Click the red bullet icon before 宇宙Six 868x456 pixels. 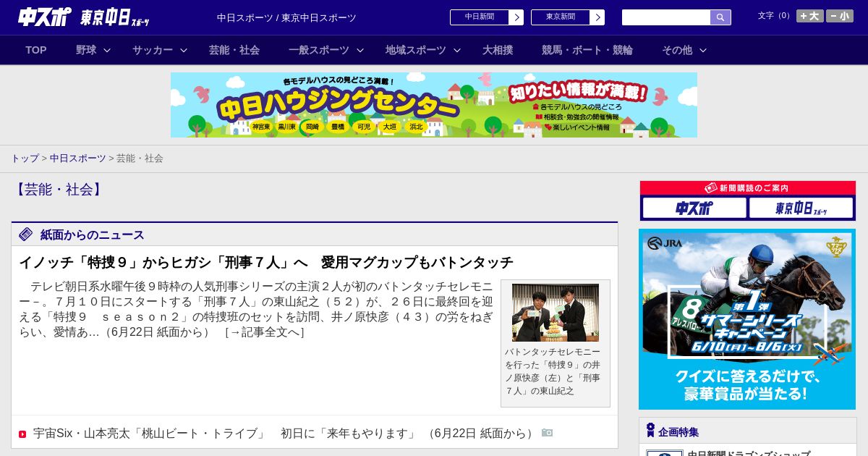(x=22, y=434)
